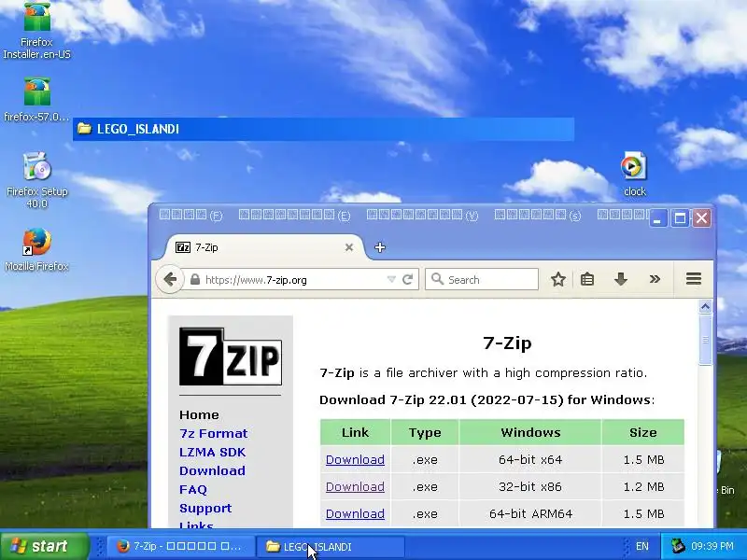Download the 32-bit x86 exe
Screen dimensions: 747x560
(355, 486)
